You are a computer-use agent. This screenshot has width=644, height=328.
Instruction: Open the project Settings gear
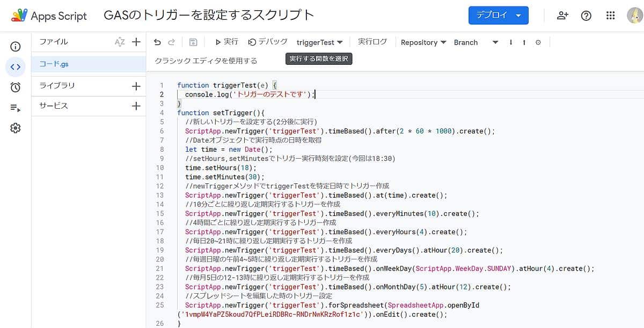[15, 128]
